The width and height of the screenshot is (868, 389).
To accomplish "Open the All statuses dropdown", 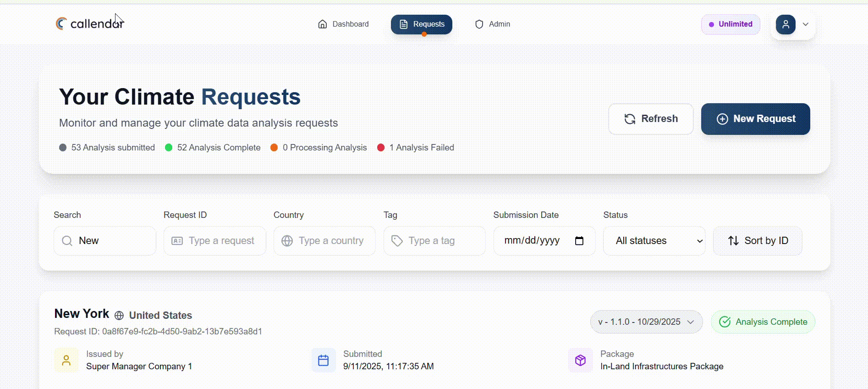I will point(654,241).
